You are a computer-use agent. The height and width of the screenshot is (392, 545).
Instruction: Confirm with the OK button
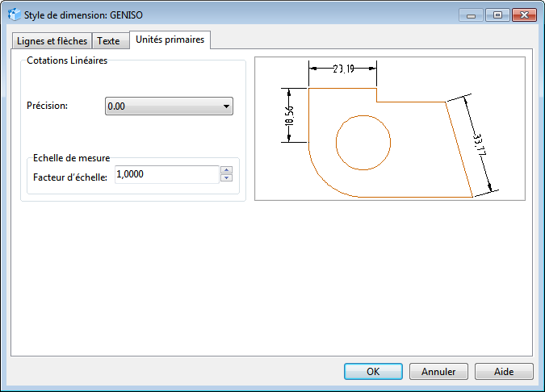click(373, 372)
